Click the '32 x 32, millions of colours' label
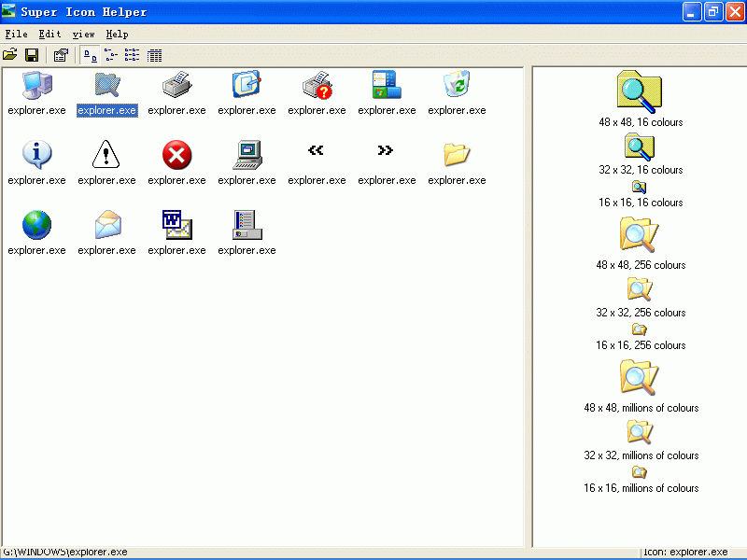Screen dimensions: 747x560 [x=641, y=455]
